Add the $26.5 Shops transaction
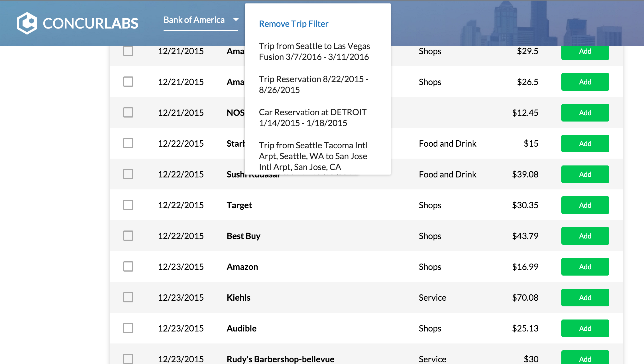 (x=585, y=82)
